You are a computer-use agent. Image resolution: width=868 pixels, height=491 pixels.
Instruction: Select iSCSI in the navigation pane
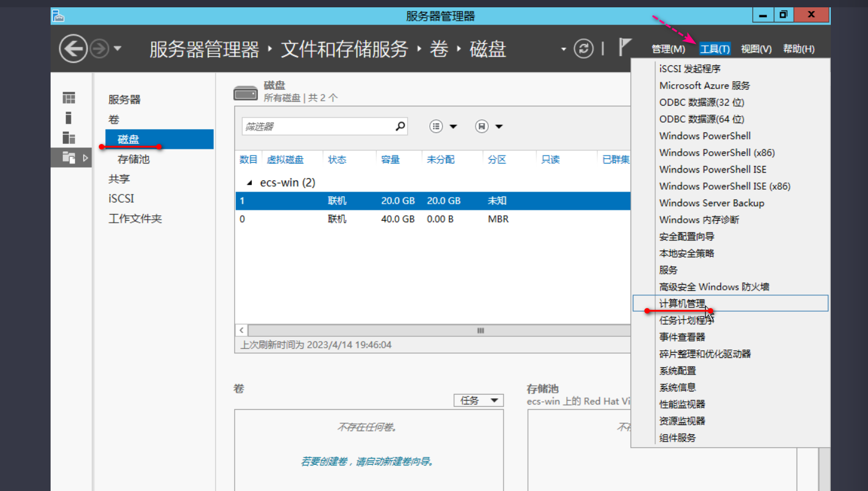point(121,199)
